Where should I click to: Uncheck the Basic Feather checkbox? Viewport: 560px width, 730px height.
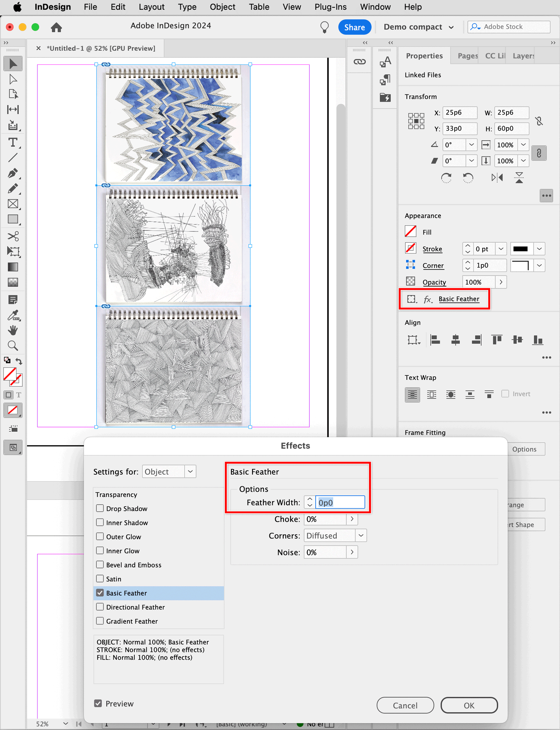pyautogui.click(x=100, y=593)
